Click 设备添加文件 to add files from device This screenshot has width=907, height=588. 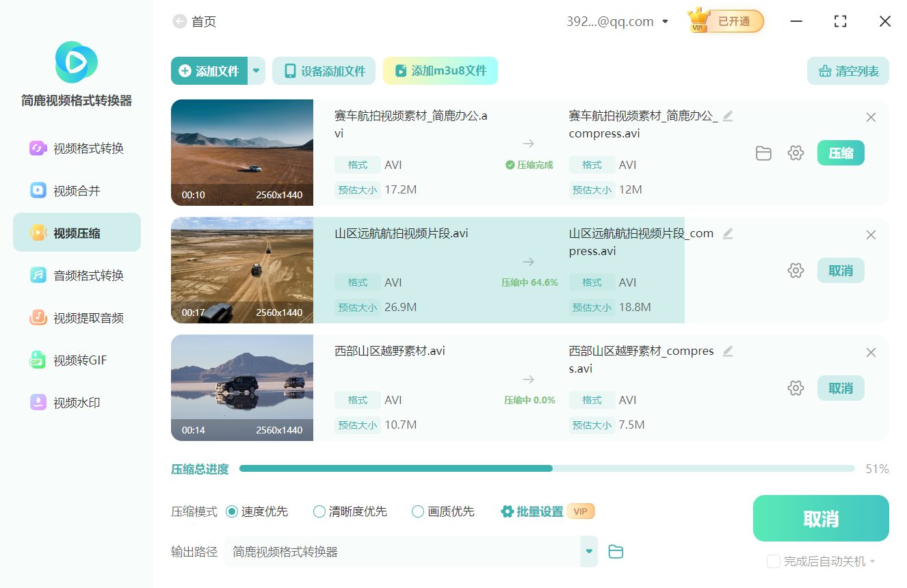click(x=324, y=70)
